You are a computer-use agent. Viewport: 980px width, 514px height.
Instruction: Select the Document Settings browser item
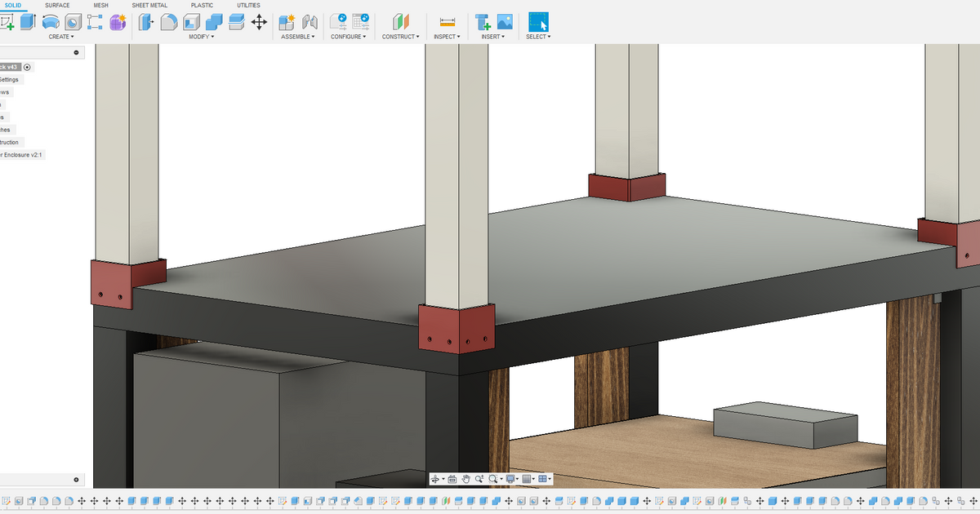coord(10,80)
